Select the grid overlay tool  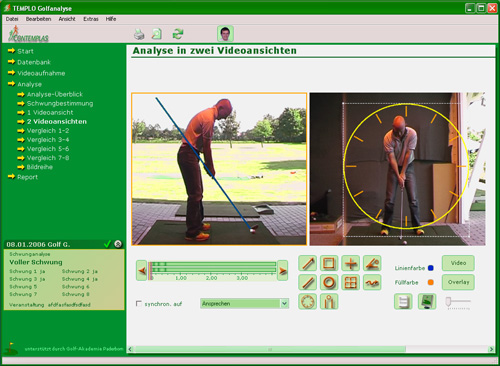351,282
